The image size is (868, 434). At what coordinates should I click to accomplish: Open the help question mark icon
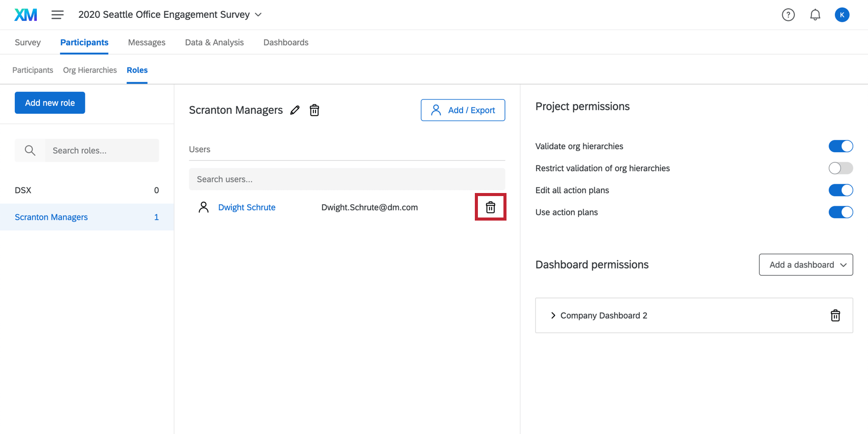(788, 15)
